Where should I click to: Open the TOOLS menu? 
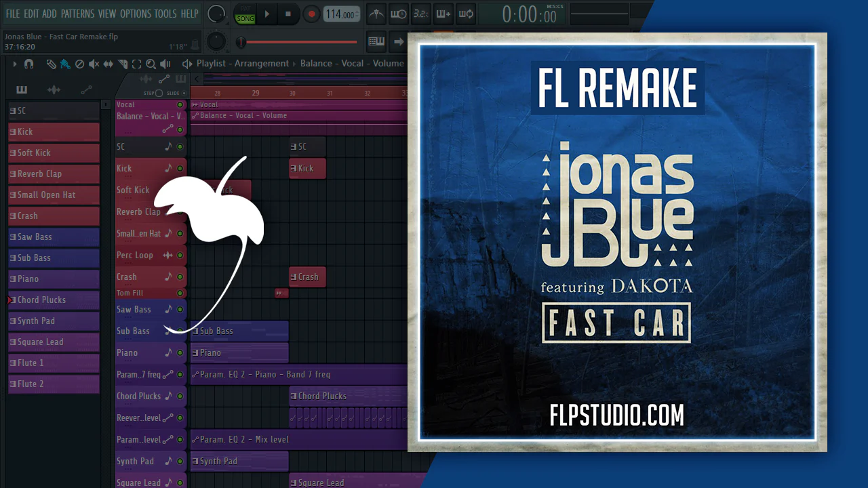point(165,14)
